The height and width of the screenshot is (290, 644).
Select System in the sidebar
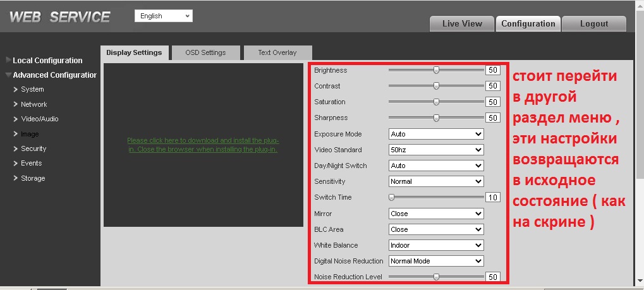[x=32, y=90]
